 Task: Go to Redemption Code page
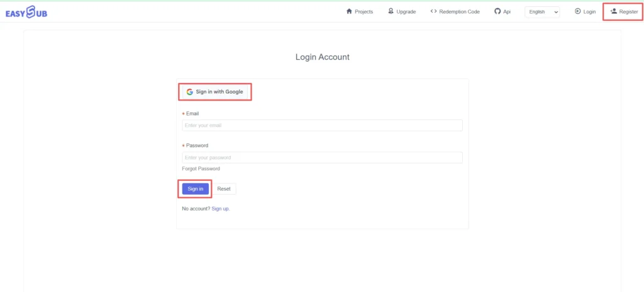pos(455,11)
